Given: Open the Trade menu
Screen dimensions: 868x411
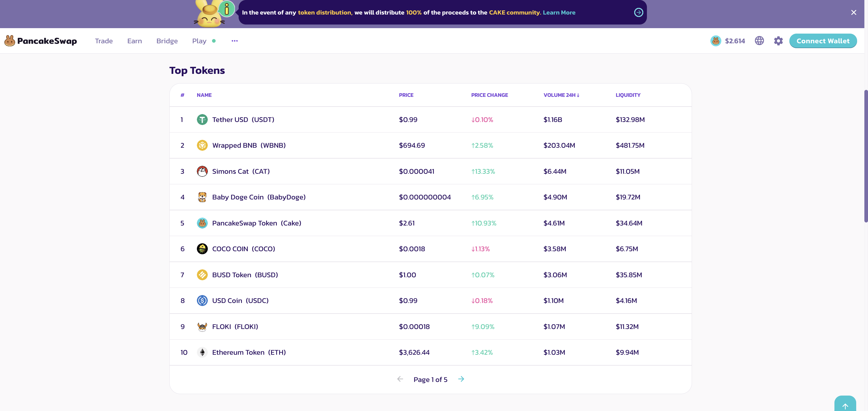Looking at the screenshot, I should point(104,41).
